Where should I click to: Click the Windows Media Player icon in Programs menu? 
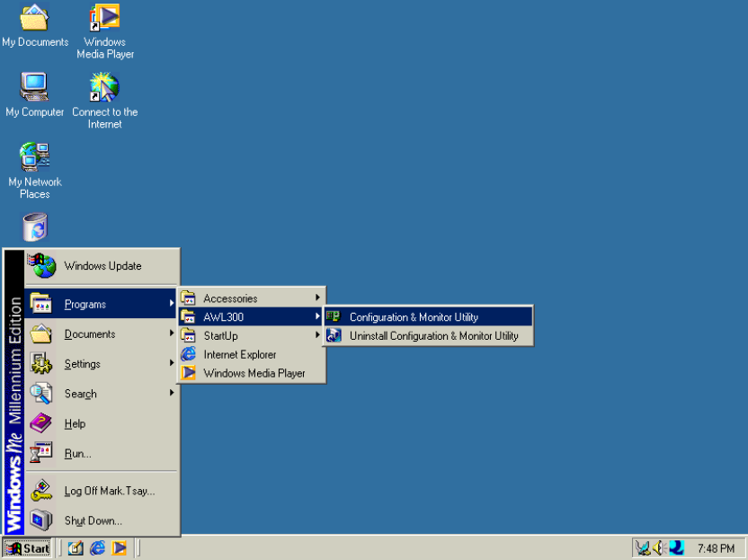click(x=189, y=372)
